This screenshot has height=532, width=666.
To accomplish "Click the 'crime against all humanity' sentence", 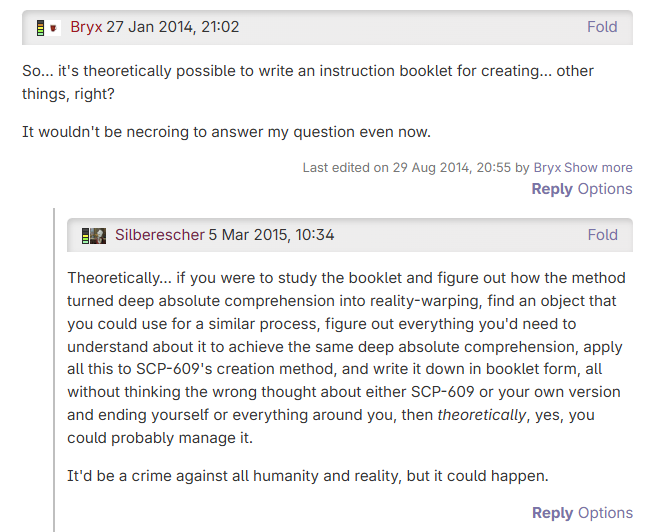I will (309, 475).
